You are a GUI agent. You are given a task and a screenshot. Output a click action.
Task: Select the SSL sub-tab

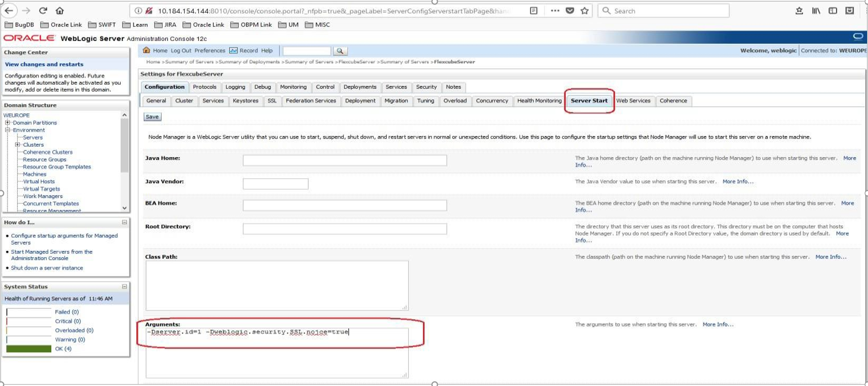coord(272,101)
